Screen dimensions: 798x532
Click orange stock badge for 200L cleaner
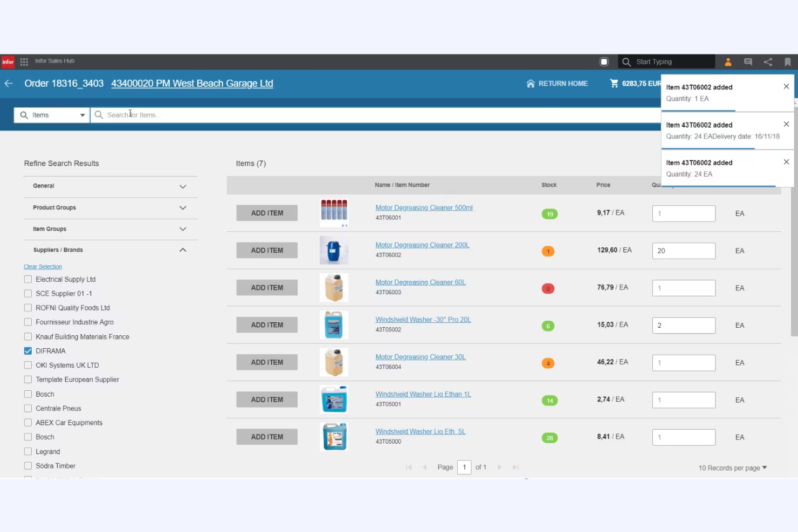pyautogui.click(x=548, y=251)
